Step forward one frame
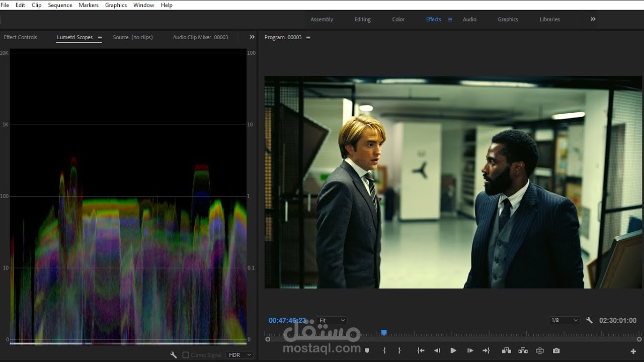644x362 pixels. coord(470,350)
